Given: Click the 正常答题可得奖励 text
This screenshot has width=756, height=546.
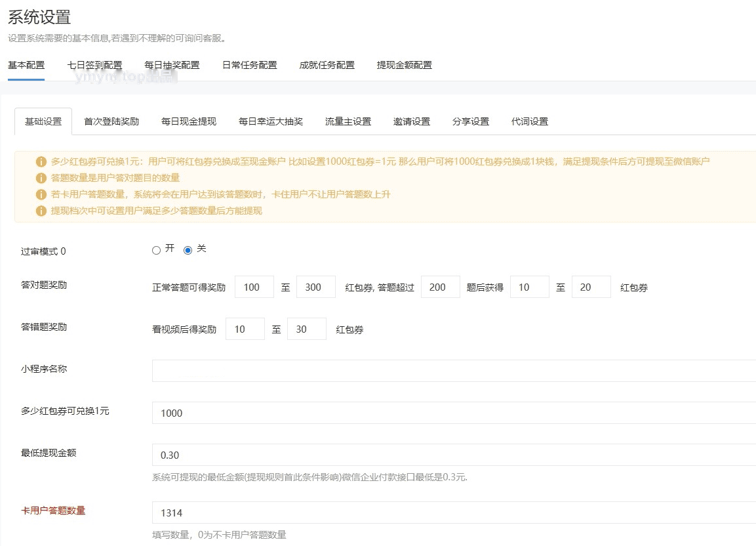Looking at the screenshot, I should click(x=189, y=287).
